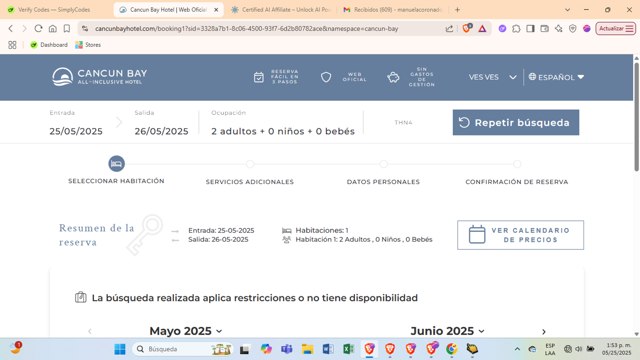Click the ESP LAA keyboard language indicator
Viewport: 640px width, 360px height.
550,349
